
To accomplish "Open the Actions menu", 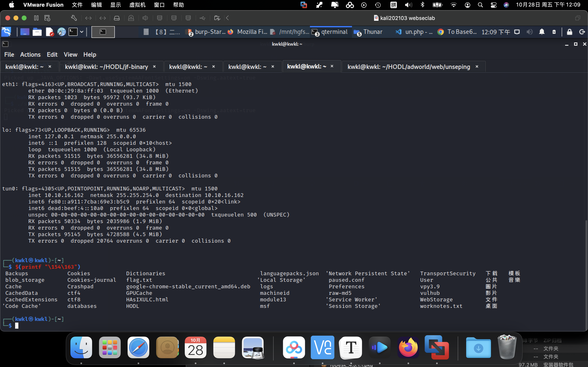I will pos(30,54).
